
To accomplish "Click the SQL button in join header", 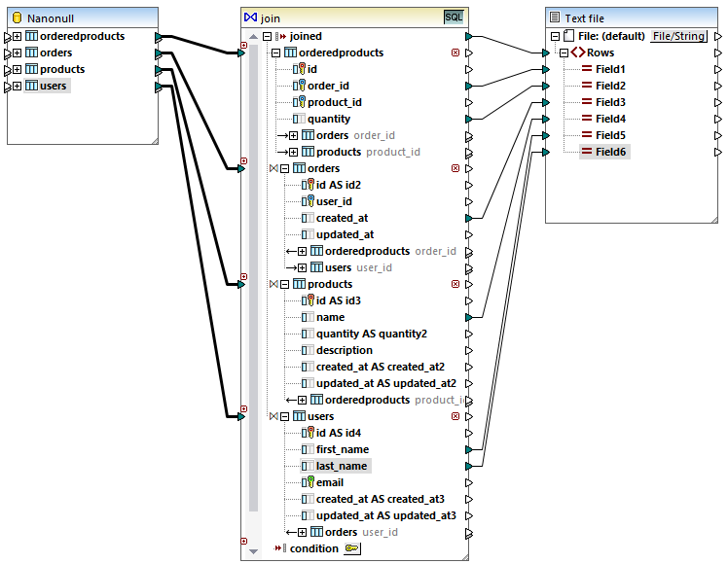I will (454, 18).
